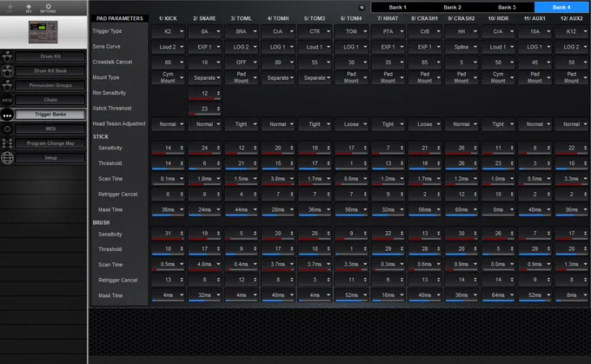
Task: Click the SEQ icon beside Chain
Action: (x=7, y=100)
